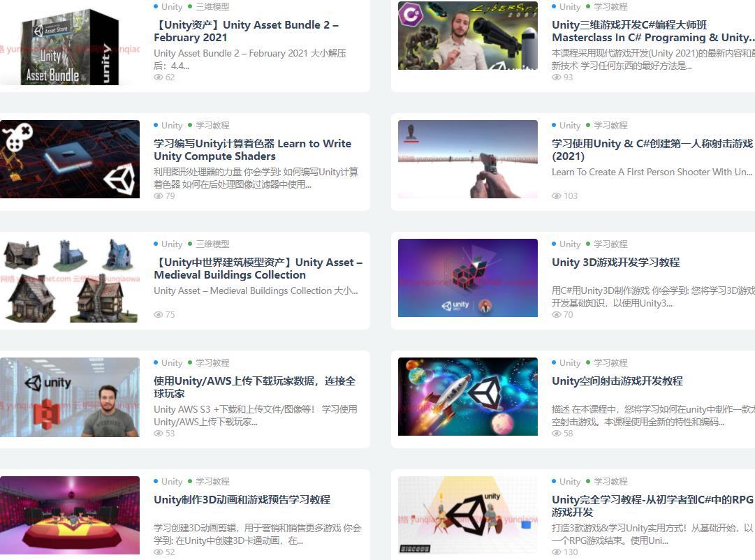Open the Unity Asset Bundle 2 – February 2021 title
The image size is (755, 560).
(x=246, y=31)
